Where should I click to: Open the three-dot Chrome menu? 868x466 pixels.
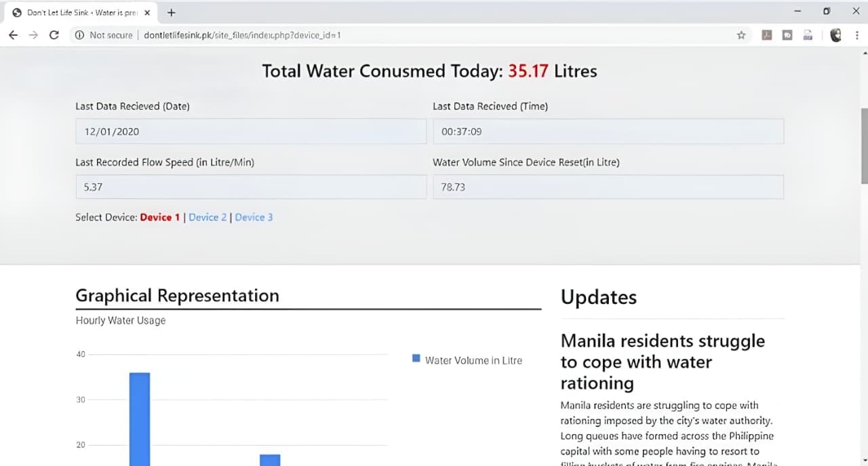(x=856, y=35)
